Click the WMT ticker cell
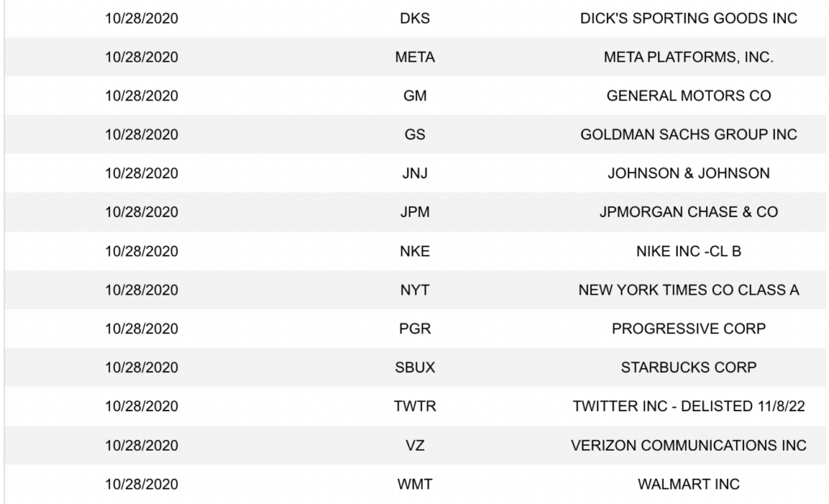This screenshot has height=504, width=829. (414, 485)
